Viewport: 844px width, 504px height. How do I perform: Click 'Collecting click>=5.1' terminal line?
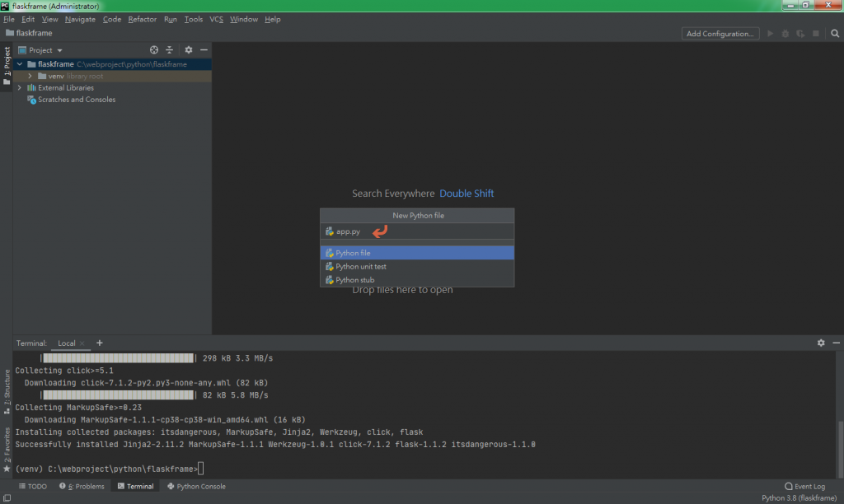tap(64, 371)
